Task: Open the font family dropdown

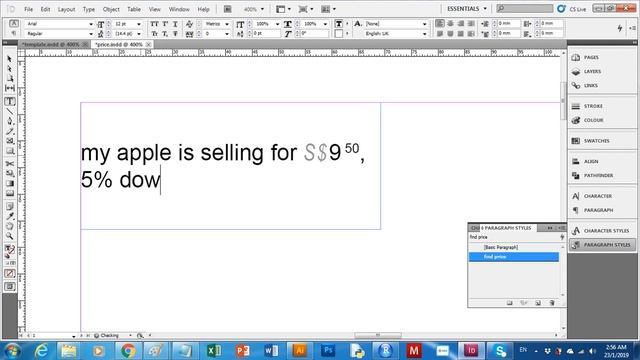Action: (x=91, y=24)
